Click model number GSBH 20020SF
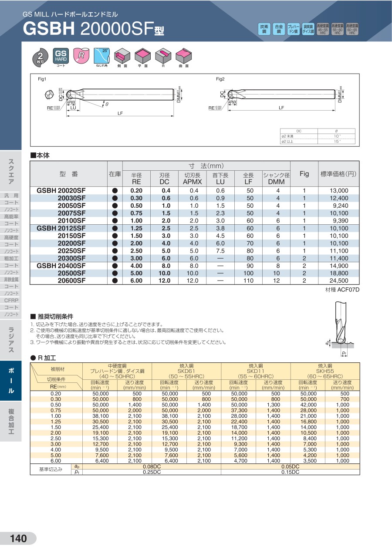Screen dimensions: 392x554 click(61, 191)
